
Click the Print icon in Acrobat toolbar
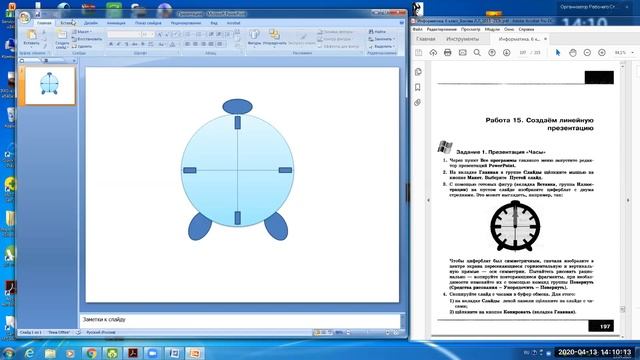(448, 53)
